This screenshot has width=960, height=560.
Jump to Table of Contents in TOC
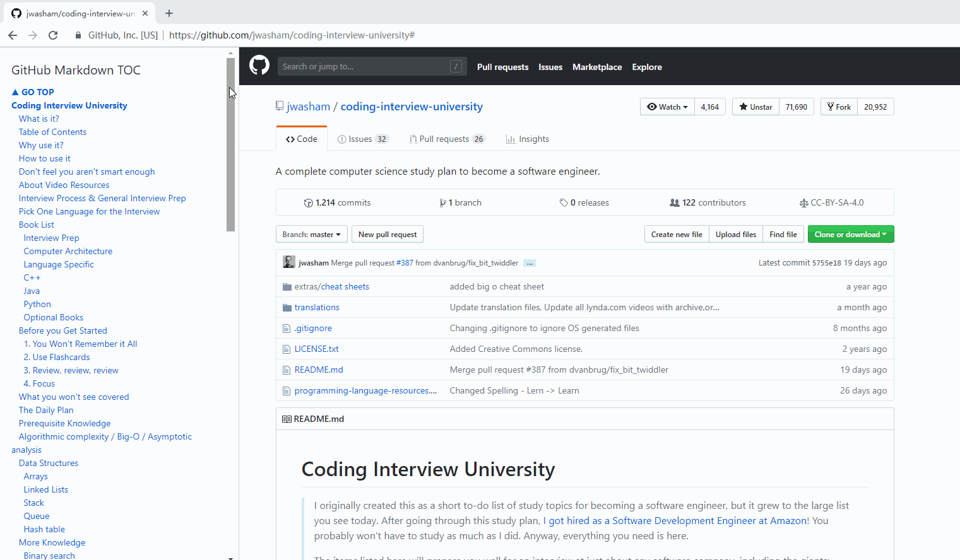(x=52, y=132)
